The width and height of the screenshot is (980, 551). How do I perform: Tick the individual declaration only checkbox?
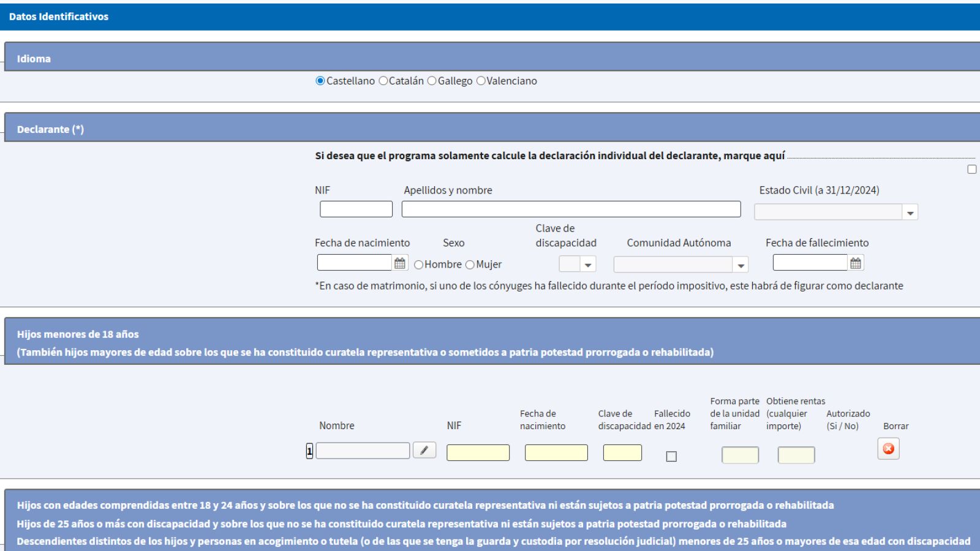click(971, 170)
